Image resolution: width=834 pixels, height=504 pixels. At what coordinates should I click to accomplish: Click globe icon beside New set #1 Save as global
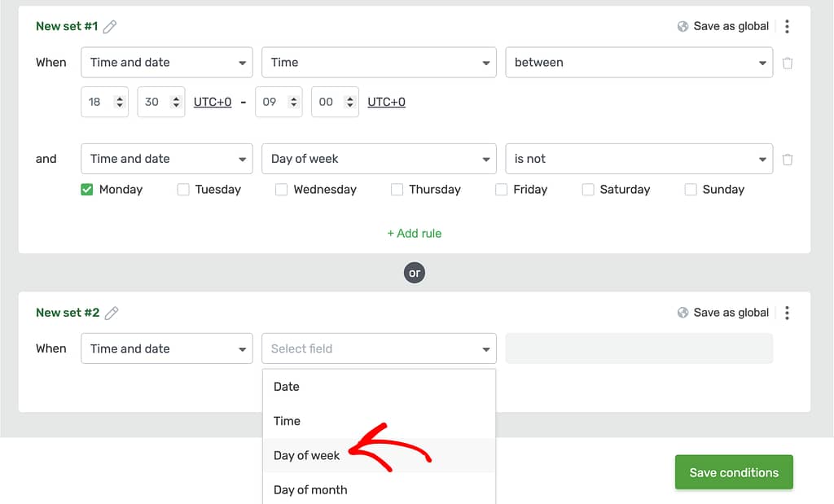pyautogui.click(x=683, y=26)
